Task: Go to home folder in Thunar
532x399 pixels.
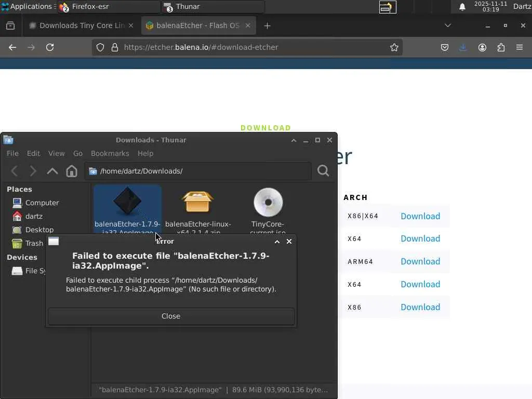Action: coord(72,171)
